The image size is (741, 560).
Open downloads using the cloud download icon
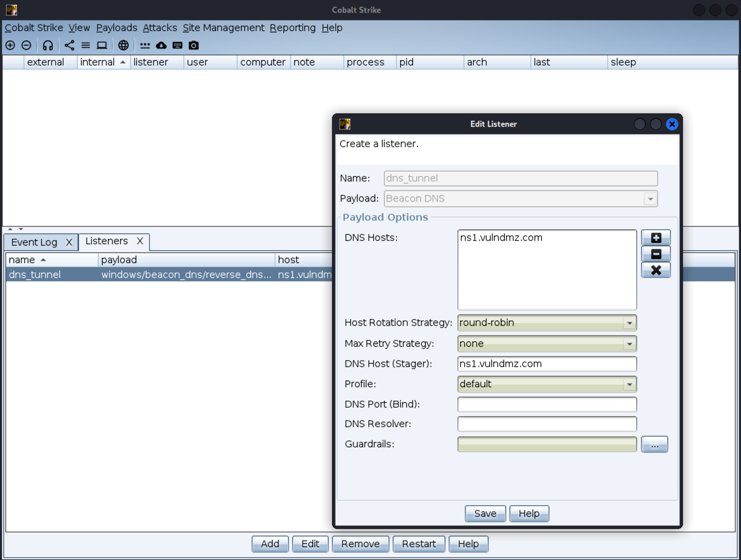click(161, 45)
